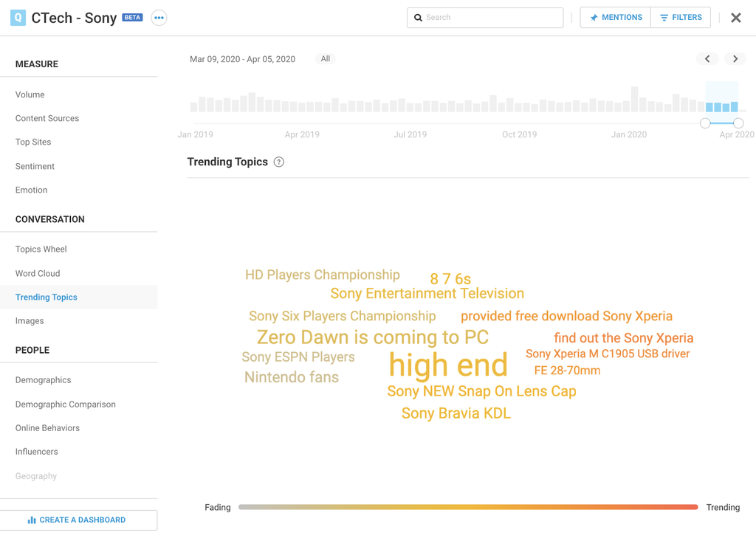
Task: Click 'Zero Dawn is coming to PC' topic
Action: coord(372,337)
